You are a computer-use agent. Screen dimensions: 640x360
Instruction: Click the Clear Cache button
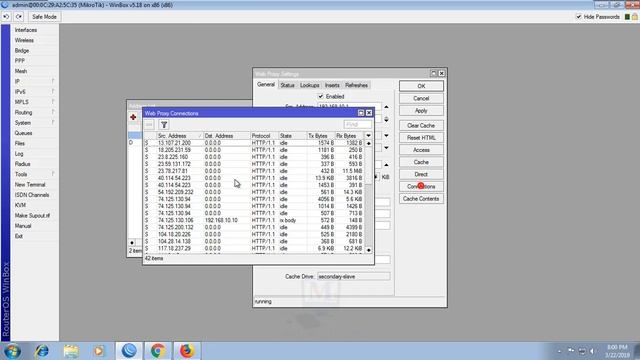tap(421, 125)
